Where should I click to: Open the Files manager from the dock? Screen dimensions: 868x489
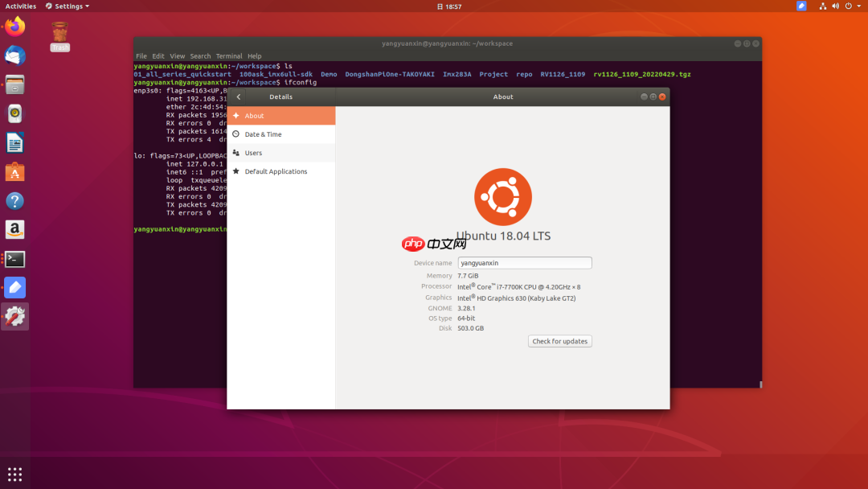coord(14,84)
